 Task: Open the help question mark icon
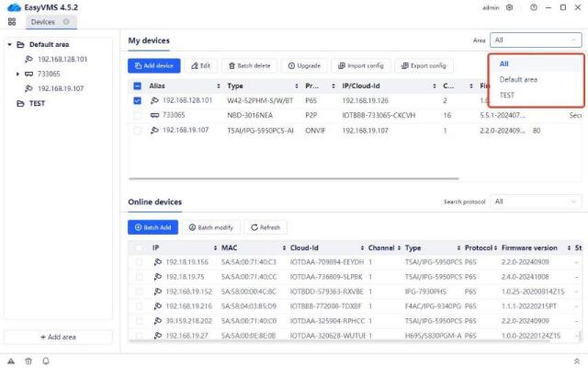click(x=532, y=7)
